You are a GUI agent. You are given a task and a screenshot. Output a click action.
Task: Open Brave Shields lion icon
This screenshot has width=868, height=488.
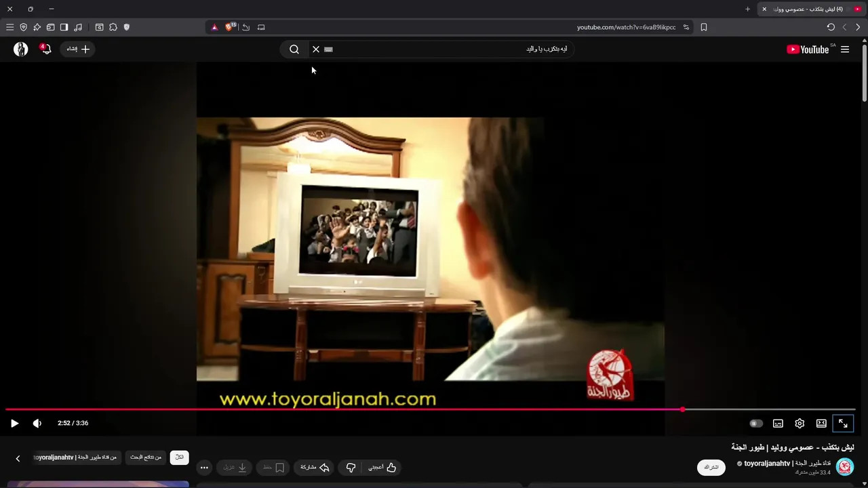[x=230, y=27]
